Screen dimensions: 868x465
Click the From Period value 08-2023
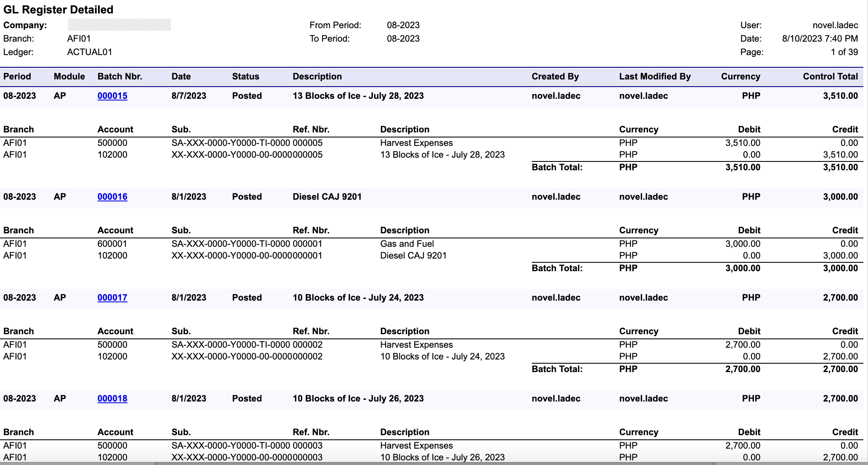[x=403, y=25]
